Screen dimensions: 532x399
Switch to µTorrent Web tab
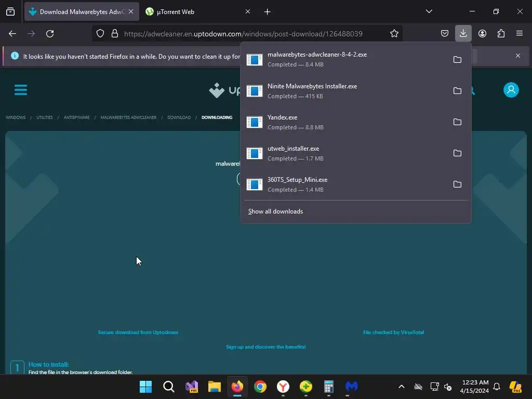pos(198,12)
